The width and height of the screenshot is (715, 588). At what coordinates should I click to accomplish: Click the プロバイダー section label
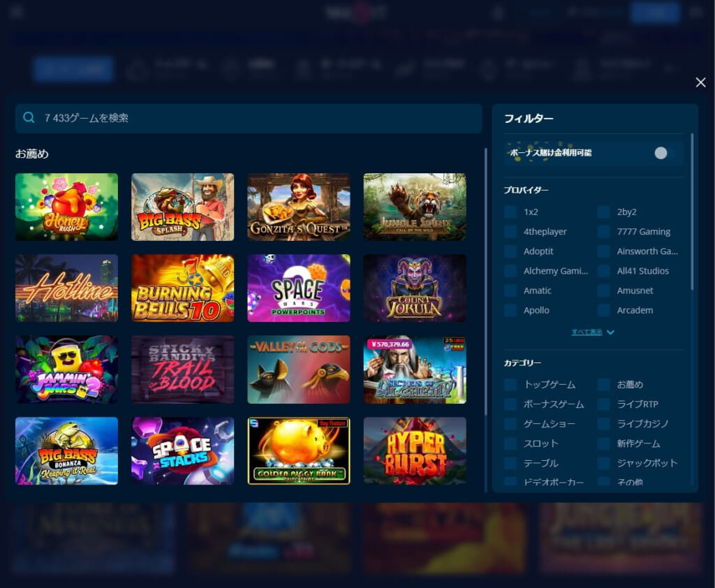(526, 190)
